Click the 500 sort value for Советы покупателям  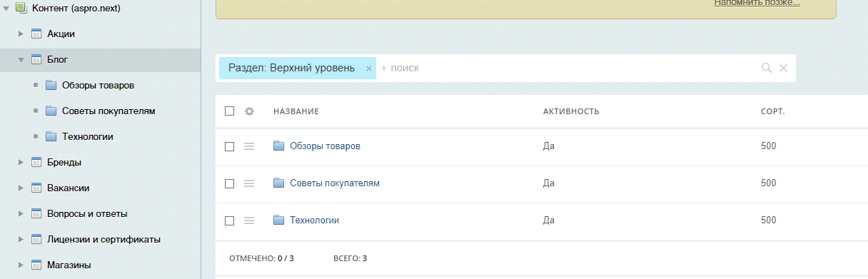tap(768, 183)
